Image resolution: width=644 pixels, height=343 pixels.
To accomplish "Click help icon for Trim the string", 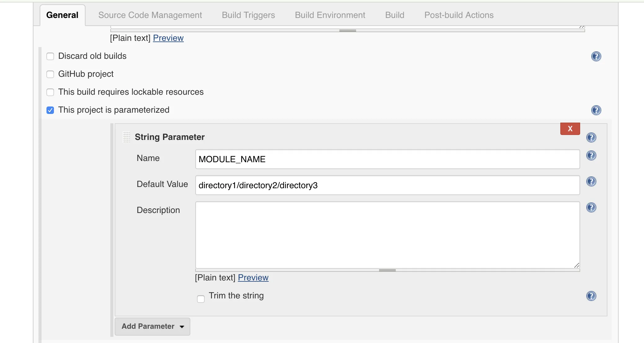I will point(591,296).
